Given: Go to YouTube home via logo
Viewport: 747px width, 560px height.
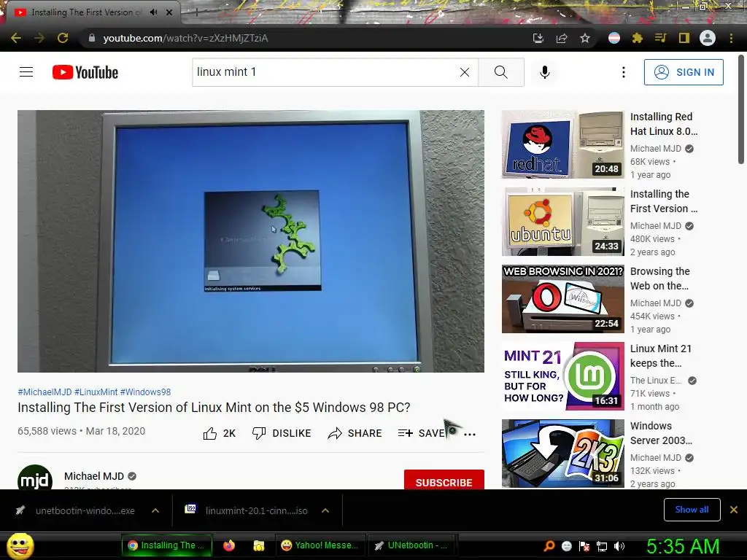Looking at the screenshot, I should (x=85, y=72).
